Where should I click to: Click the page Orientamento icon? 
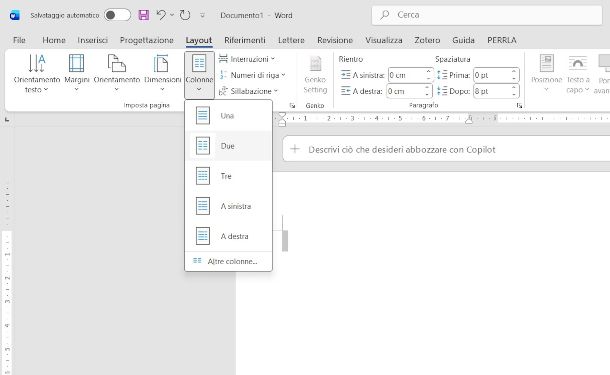116,63
